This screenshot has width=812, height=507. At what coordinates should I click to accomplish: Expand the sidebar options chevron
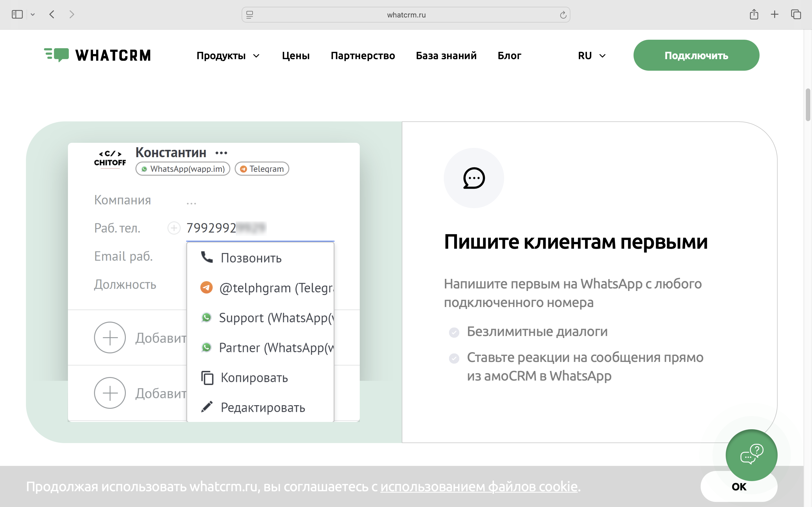32,14
